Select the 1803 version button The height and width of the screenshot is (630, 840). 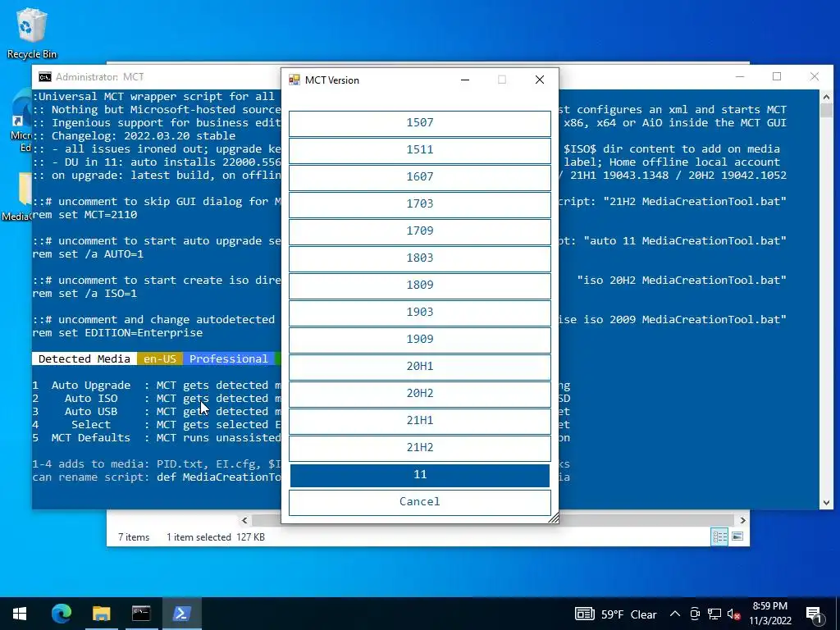point(419,258)
